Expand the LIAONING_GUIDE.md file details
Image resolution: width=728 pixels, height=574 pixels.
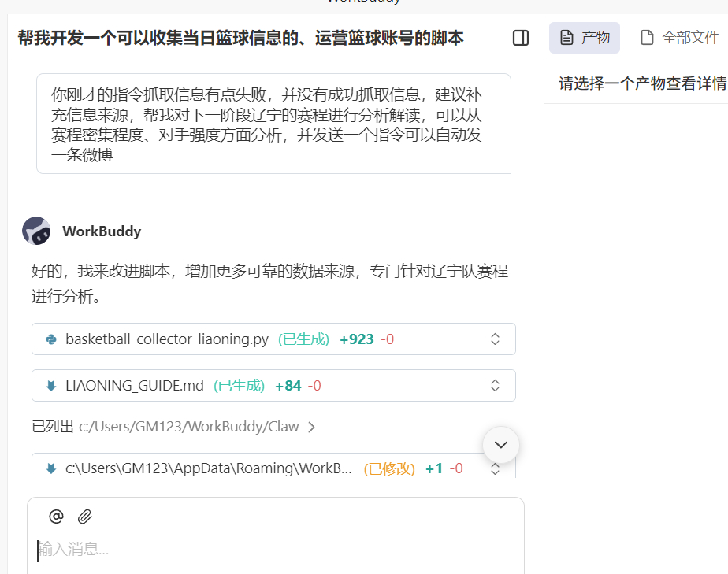(x=495, y=385)
